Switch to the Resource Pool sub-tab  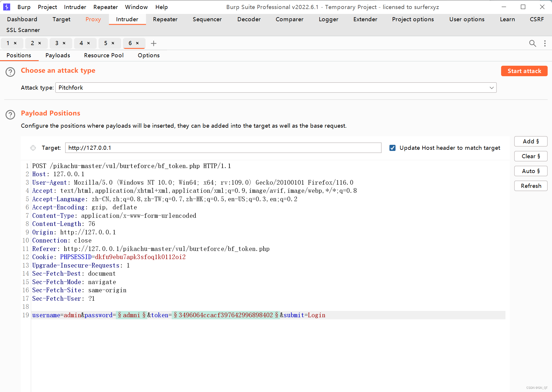tap(104, 55)
